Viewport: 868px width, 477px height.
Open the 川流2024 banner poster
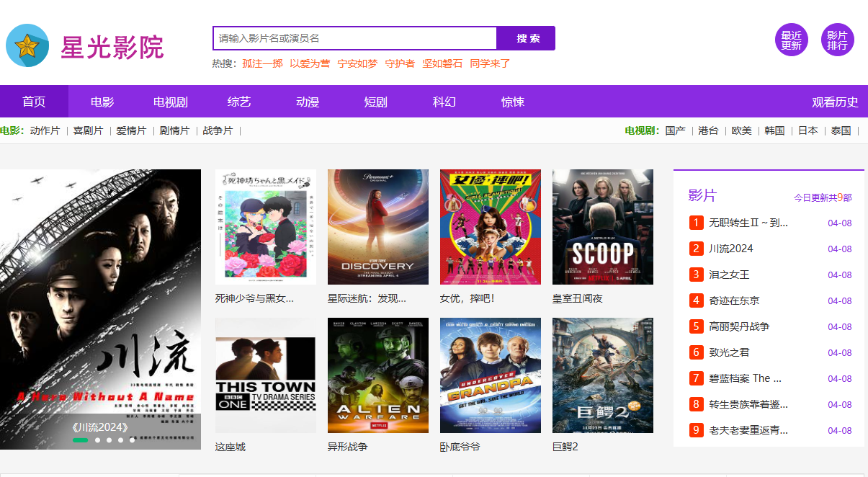[x=101, y=309]
